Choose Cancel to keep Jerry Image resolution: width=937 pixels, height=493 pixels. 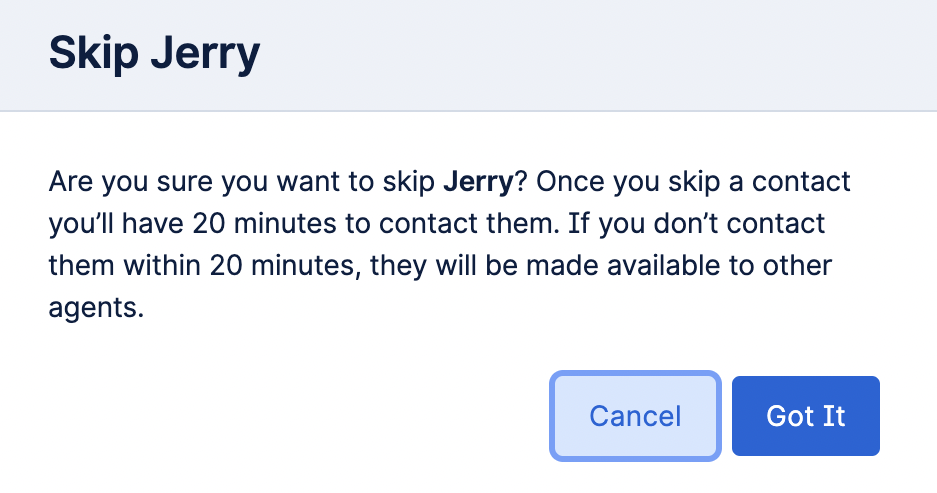click(635, 416)
